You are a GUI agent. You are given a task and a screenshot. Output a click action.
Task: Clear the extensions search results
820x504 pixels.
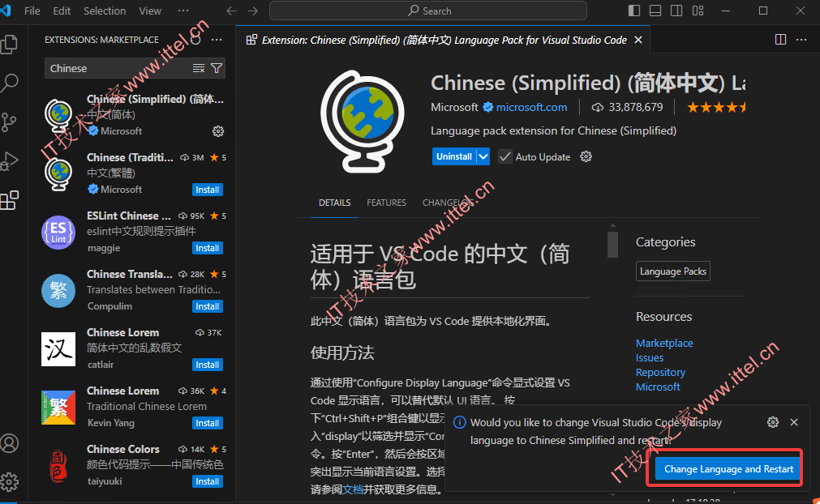tap(198, 68)
